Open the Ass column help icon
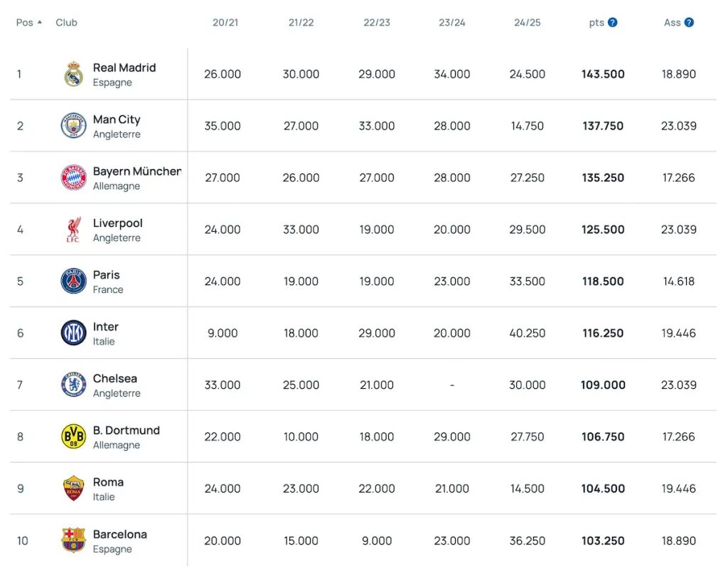The width and height of the screenshot is (728, 578). click(x=689, y=22)
